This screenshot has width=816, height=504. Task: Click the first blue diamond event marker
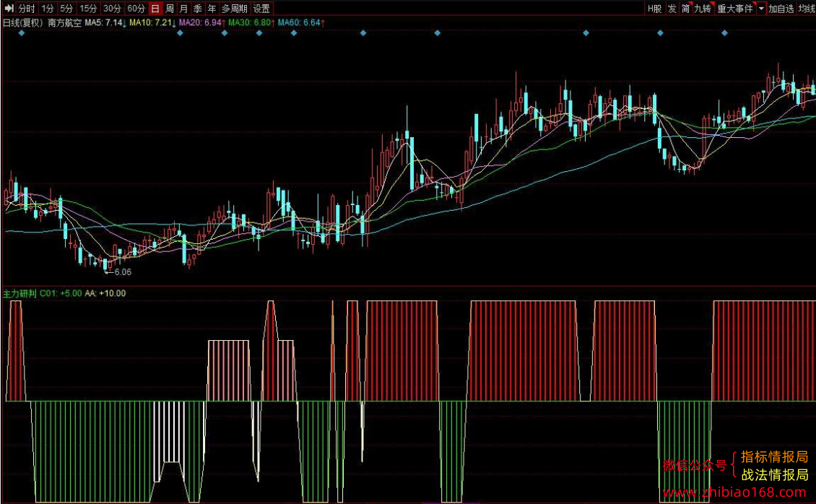pyautogui.click(x=22, y=32)
